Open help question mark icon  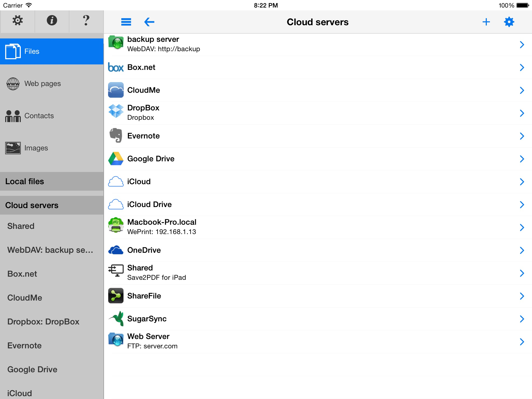(x=86, y=21)
